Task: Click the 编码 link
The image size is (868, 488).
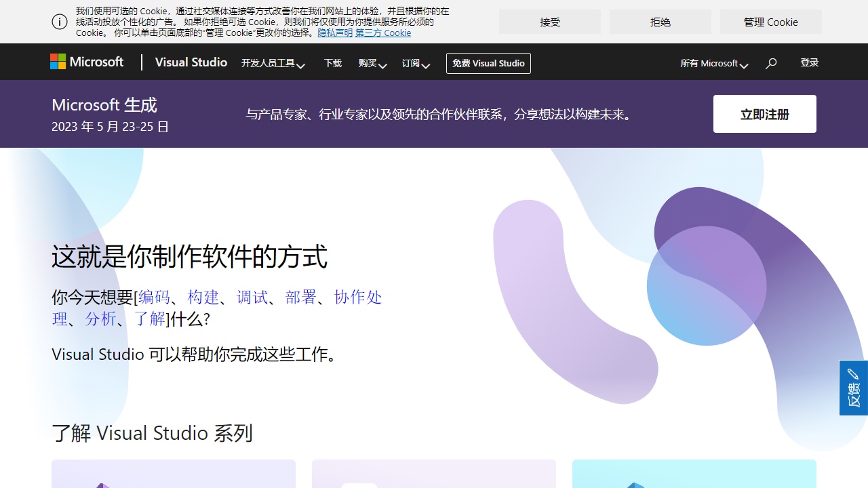Action: (155, 297)
